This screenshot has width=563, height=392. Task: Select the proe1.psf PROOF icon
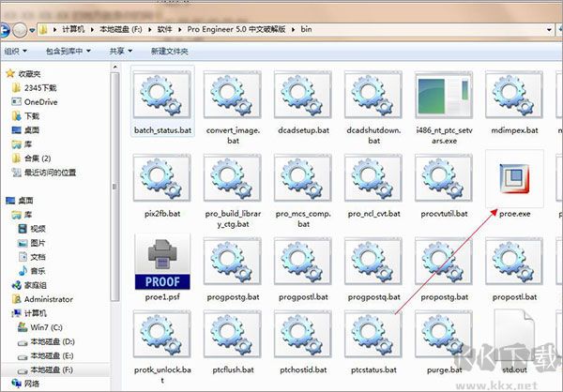click(162, 262)
